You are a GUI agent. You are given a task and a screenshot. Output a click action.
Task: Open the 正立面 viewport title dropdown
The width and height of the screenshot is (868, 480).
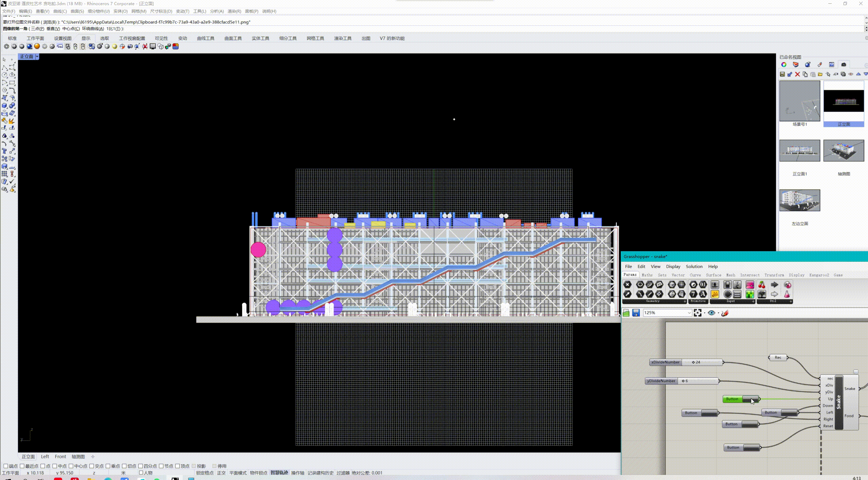click(x=38, y=56)
